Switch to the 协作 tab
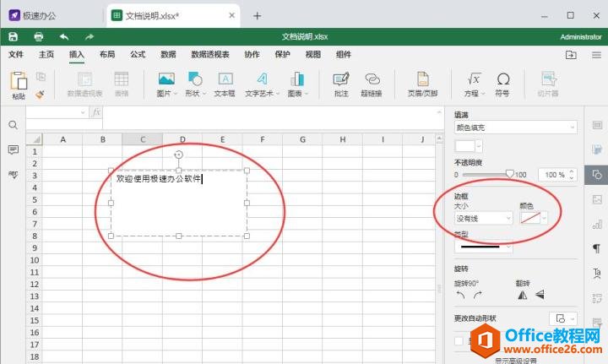608x364 pixels. [252, 54]
